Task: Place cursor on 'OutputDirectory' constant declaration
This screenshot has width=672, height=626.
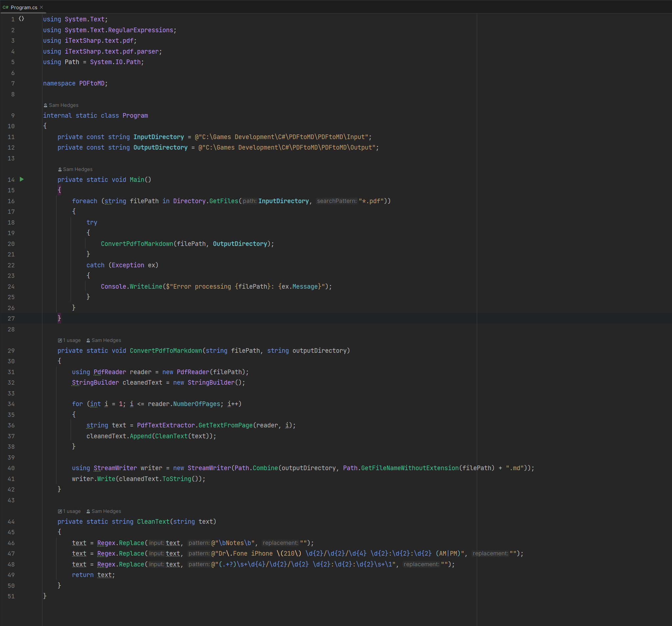Action: (x=160, y=147)
